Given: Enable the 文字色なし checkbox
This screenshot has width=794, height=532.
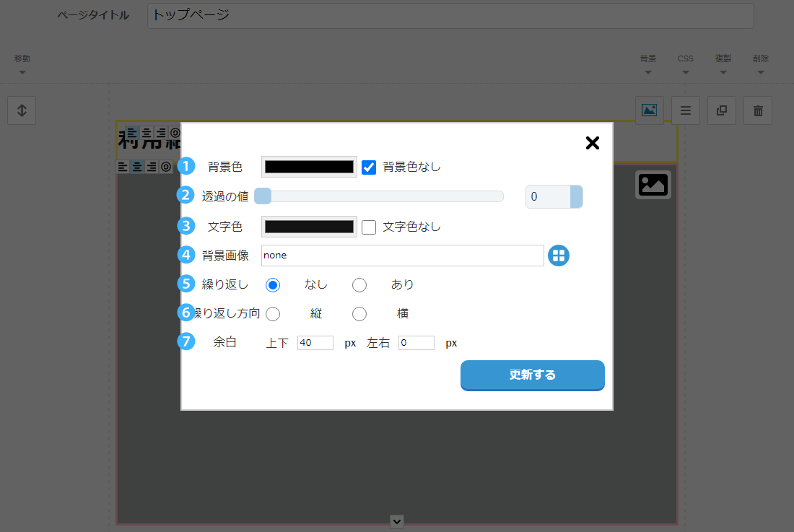Looking at the screenshot, I should pyautogui.click(x=369, y=227).
